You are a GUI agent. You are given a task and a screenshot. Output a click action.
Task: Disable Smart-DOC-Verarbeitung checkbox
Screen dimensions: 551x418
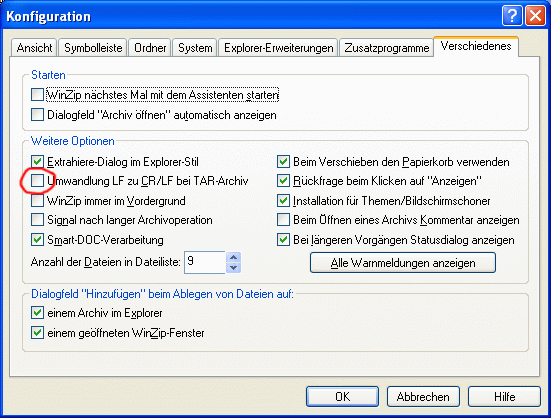click(x=37, y=240)
